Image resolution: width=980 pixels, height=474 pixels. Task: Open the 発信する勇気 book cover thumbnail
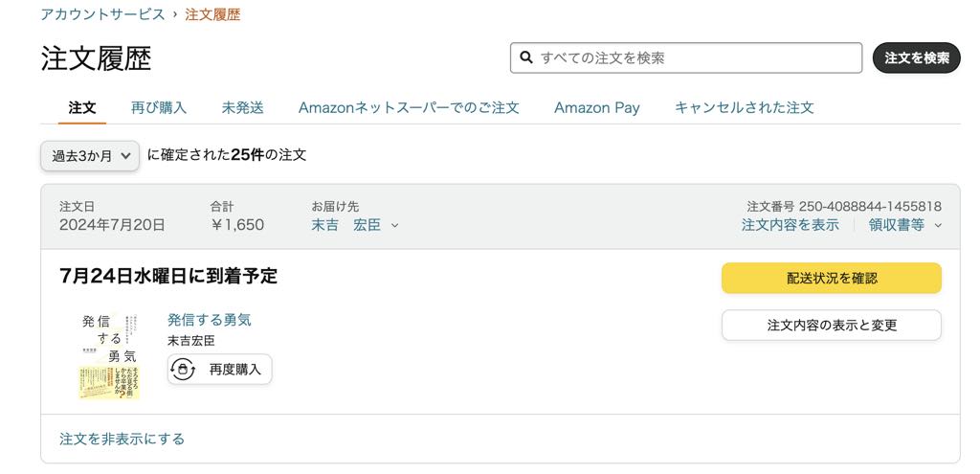pos(109,355)
